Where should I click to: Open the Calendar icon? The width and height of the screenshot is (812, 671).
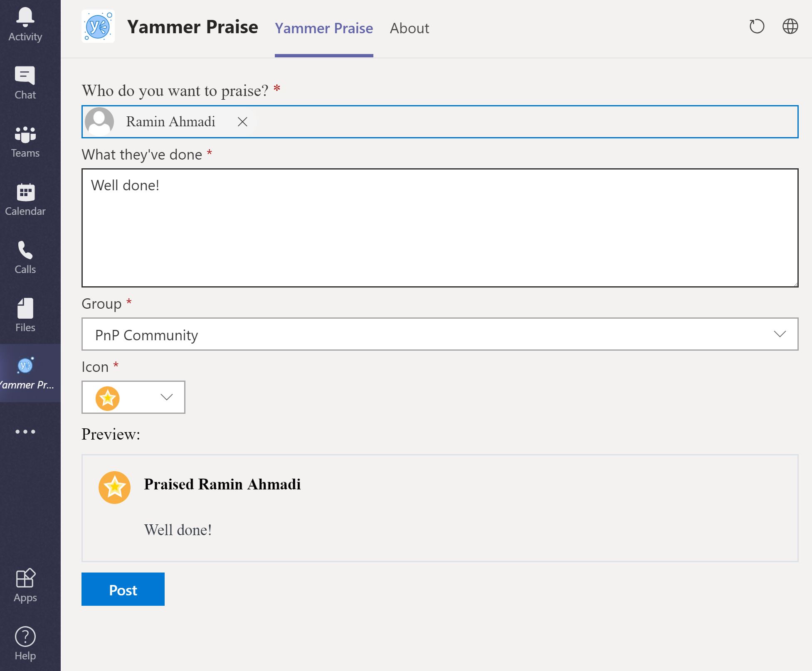[x=25, y=199]
